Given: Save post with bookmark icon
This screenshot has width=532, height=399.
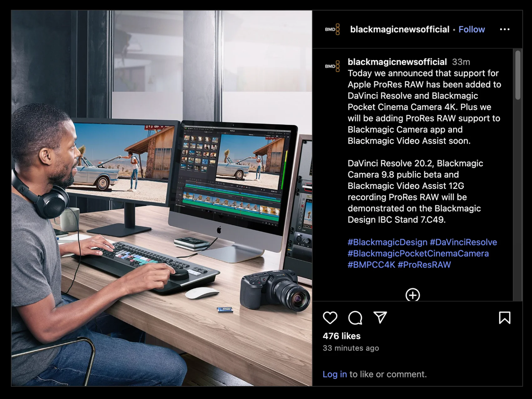Looking at the screenshot, I should pos(505,317).
